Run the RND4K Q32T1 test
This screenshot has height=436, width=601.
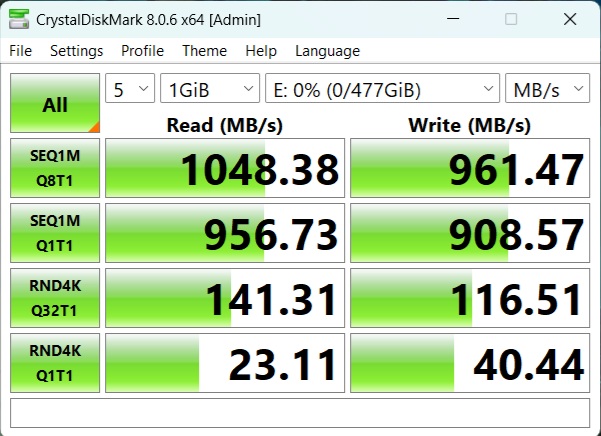coord(55,298)
